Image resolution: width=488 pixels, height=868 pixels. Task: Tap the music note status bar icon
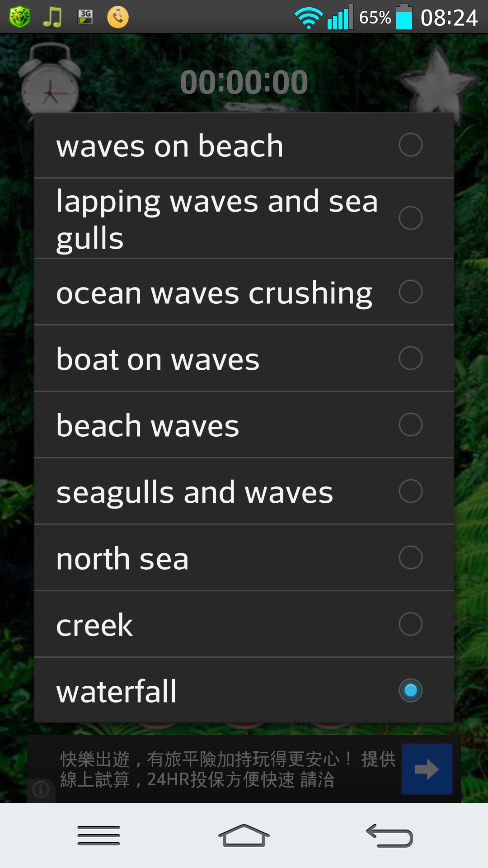click(x=52, y=17)
